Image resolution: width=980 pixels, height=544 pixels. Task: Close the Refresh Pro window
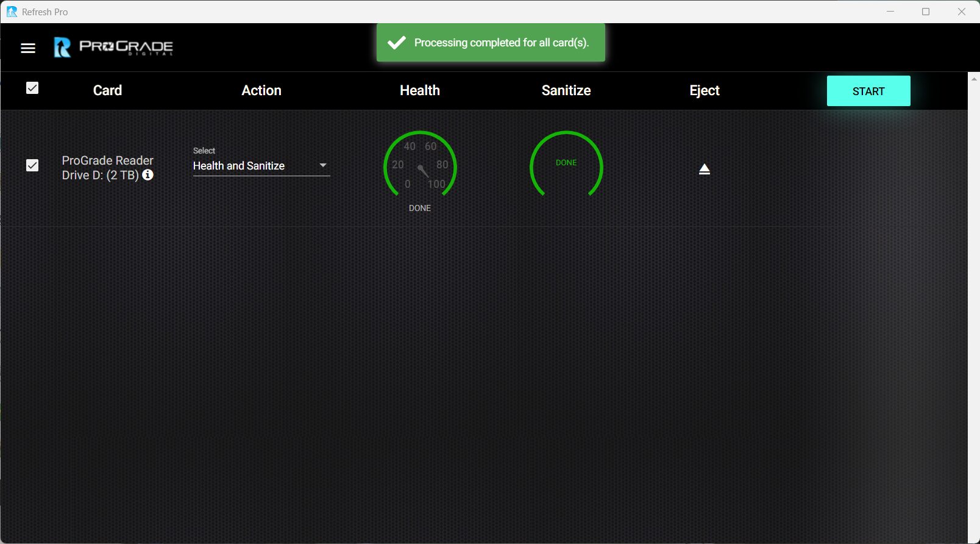962,12
